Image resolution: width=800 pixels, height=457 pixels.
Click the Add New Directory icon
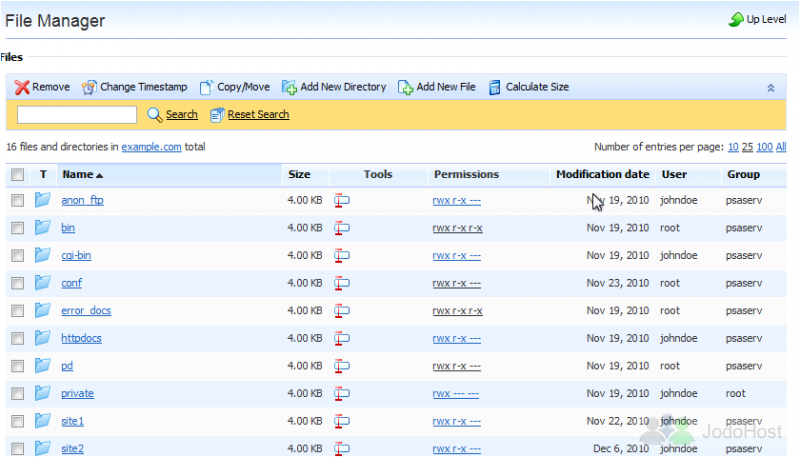(289, 87)
